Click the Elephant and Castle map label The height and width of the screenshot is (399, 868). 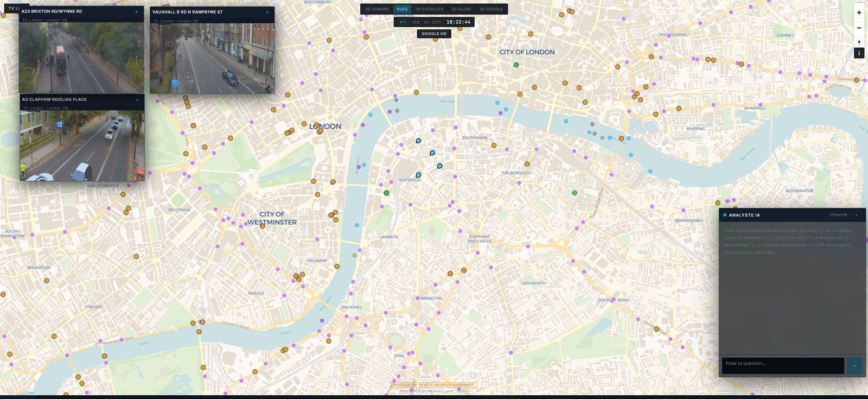pyautogui.click(x=480, y=239)
